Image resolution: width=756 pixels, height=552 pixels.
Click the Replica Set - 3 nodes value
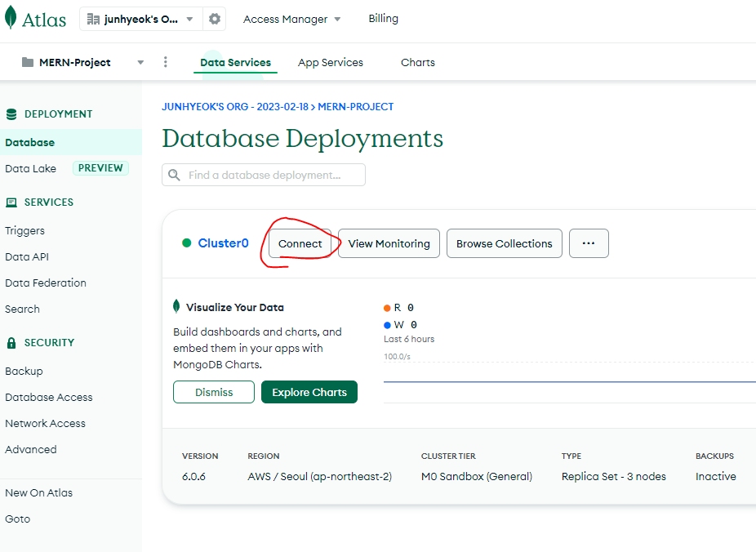click(x=613, y=476)
